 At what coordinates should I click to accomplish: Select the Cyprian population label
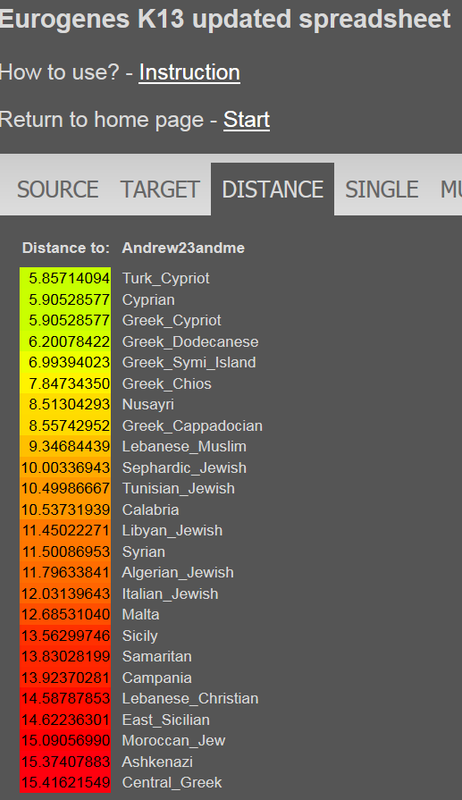pos(148,299)
